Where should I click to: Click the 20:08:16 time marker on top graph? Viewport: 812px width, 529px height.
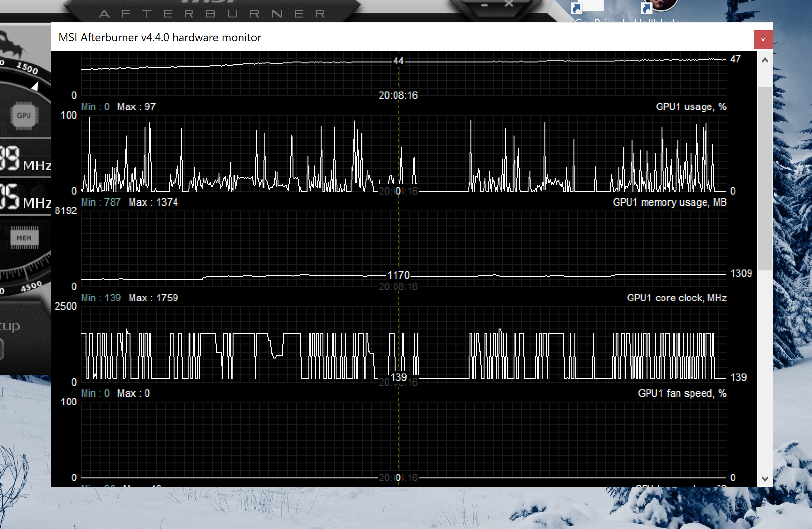tap(398, 95)
